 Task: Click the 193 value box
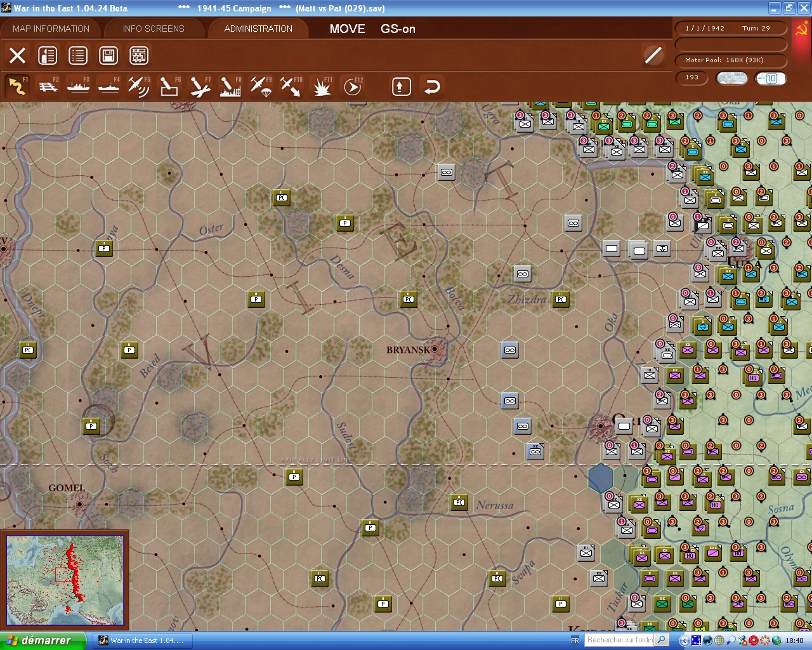(692, 77)
